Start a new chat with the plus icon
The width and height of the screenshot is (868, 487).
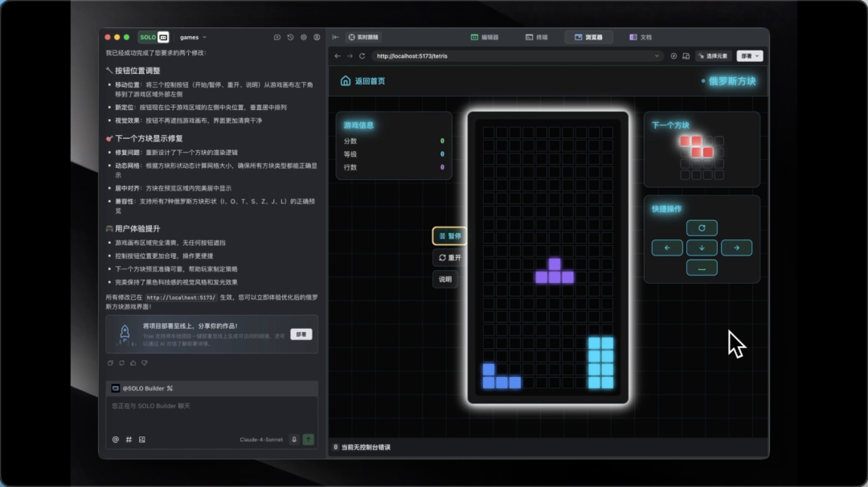tap(276, 37)
